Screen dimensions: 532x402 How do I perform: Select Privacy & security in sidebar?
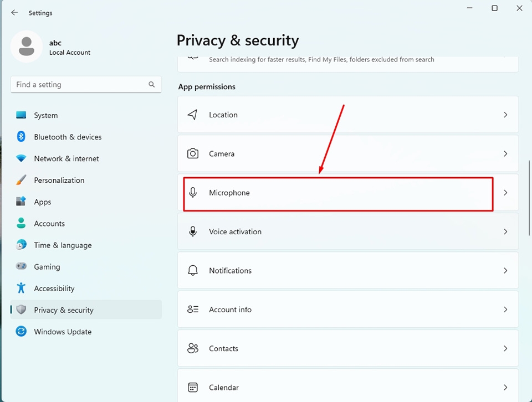(x=86, y=310)
